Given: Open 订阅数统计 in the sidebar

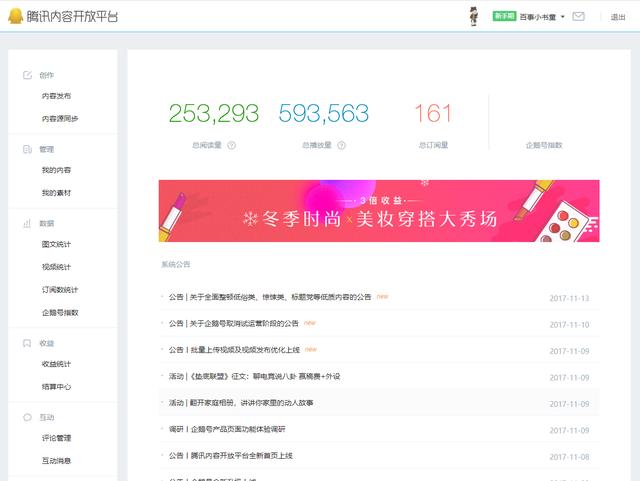Looking at the screenshot, I should pyautogui.click(x=60, y=290).
